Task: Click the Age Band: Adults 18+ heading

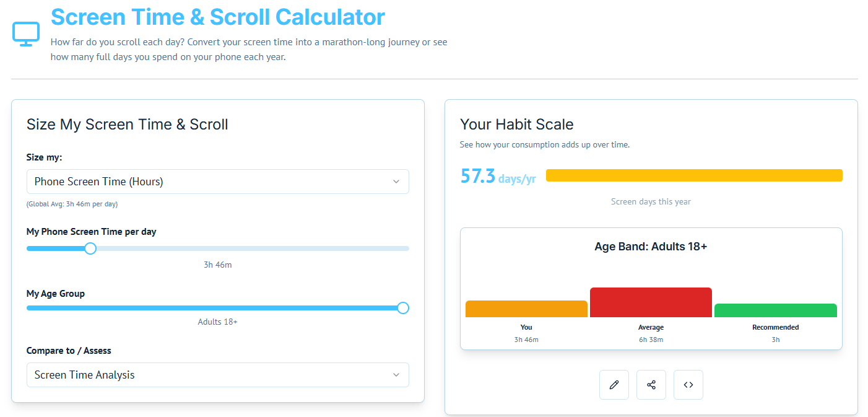Action: 651,247
